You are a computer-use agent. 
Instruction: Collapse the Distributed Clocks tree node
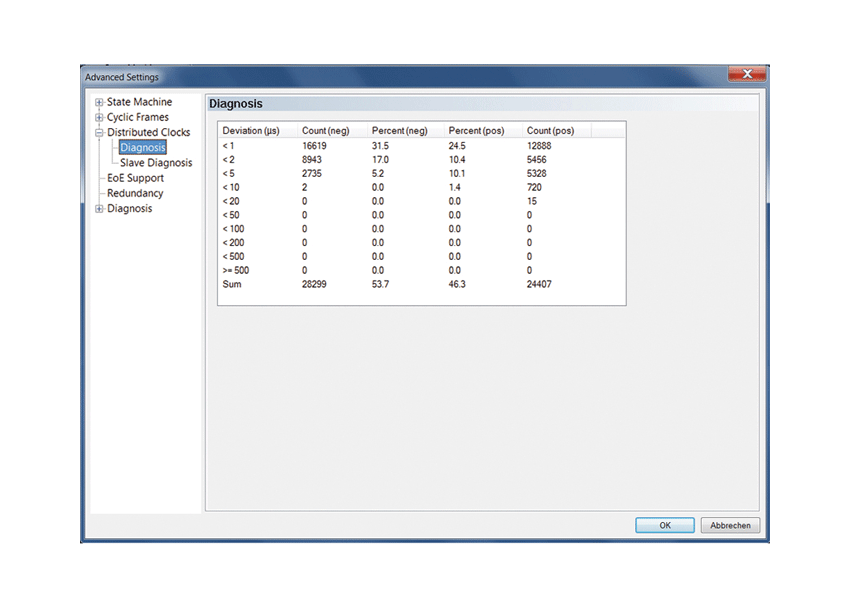(x=99, y=132)
